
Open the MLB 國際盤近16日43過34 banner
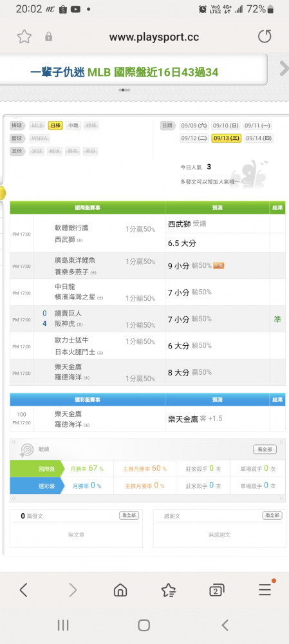(124, 73)
